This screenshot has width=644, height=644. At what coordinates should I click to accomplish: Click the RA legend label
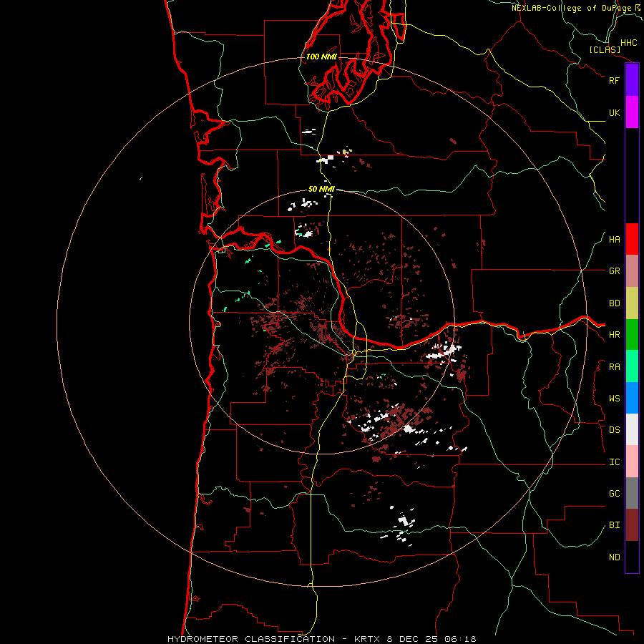coord(614,367)
